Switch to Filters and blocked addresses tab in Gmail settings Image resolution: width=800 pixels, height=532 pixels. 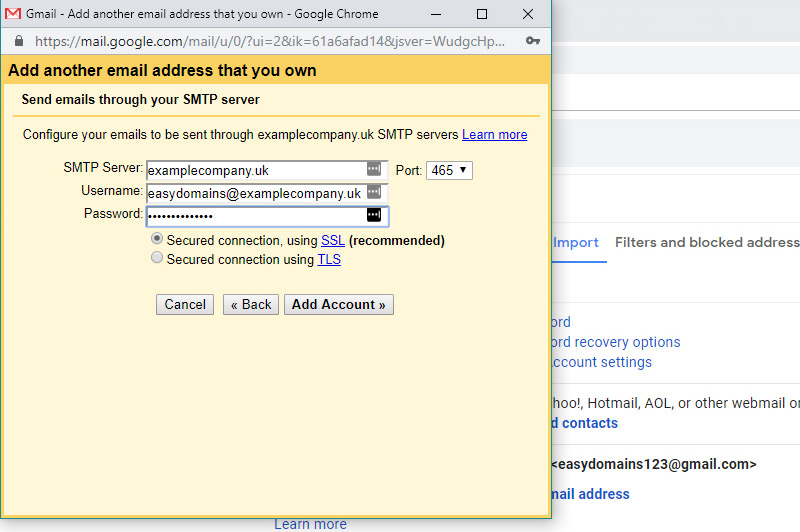coord(707,242)
